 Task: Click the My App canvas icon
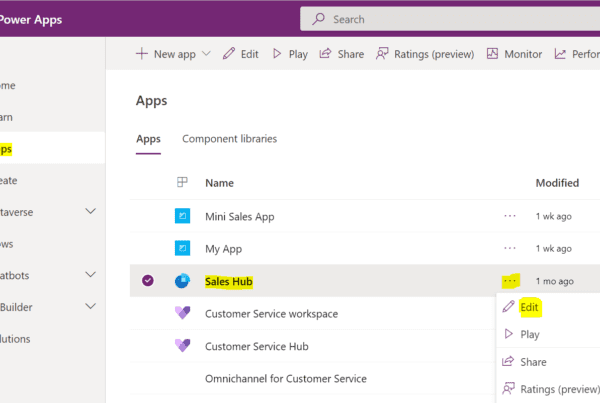coord(182,248)
